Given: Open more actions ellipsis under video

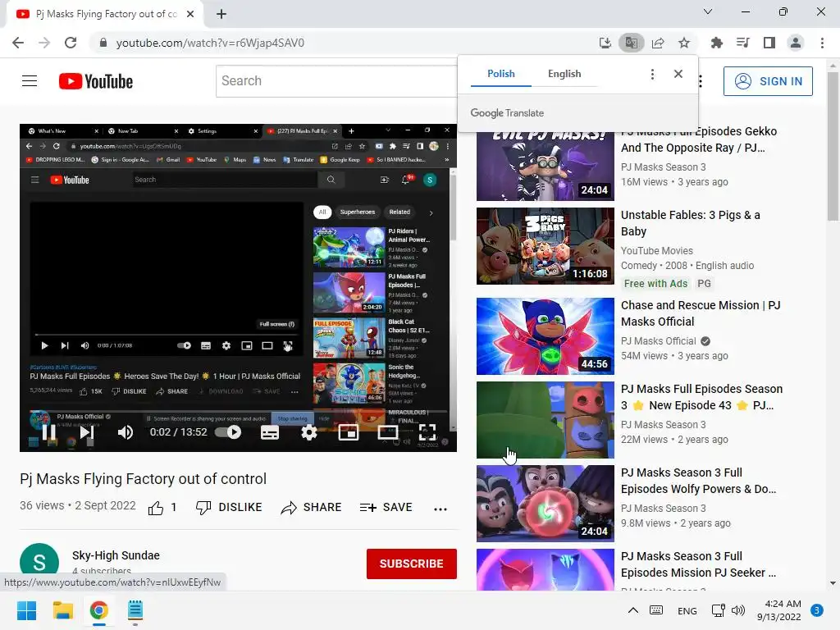Looking at the screenshot, I should [x=441, y=509].
